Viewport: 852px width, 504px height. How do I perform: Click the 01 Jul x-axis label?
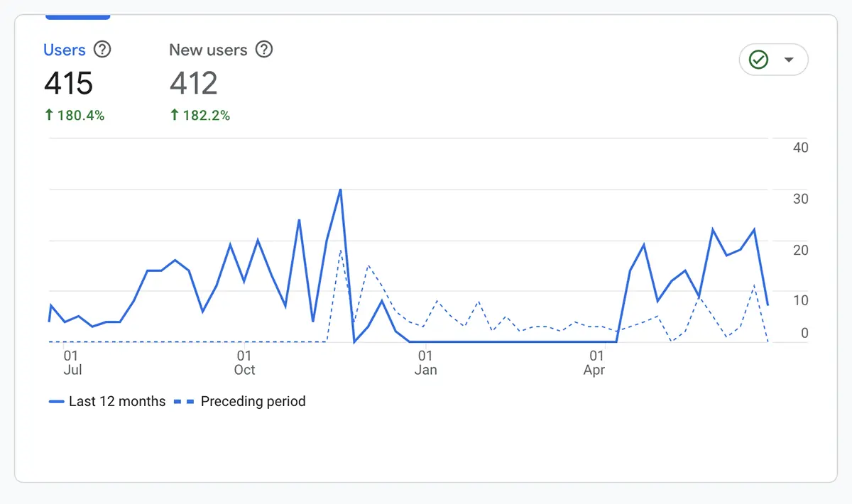[x=72, y=362]
